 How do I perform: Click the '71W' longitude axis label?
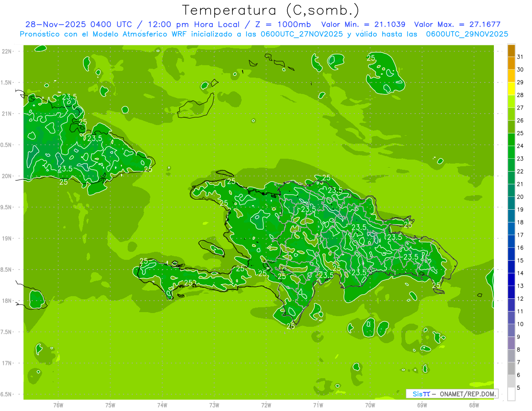318,405
